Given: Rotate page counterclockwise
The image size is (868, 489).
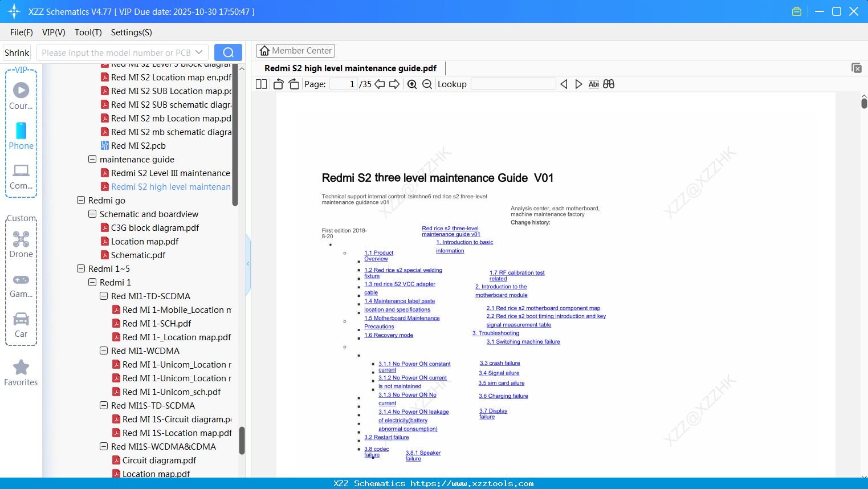Looking at the screenshot, I should (x=278, y=84).
